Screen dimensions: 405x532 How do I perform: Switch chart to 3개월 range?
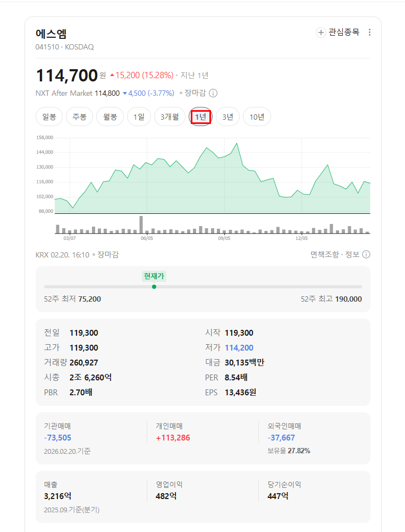170,117
